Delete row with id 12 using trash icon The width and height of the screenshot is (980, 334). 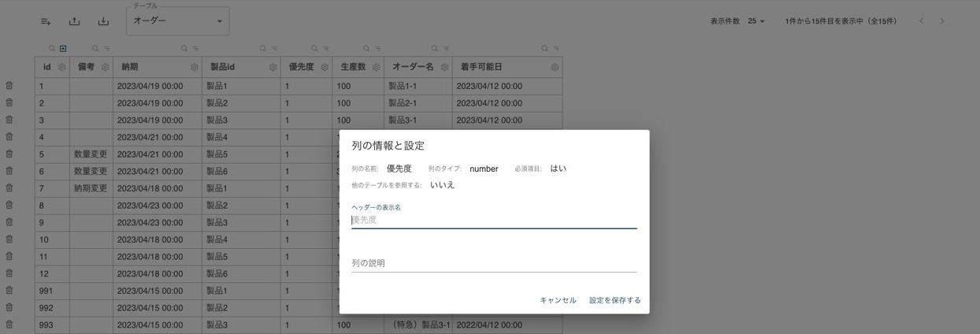click(9, 273)
